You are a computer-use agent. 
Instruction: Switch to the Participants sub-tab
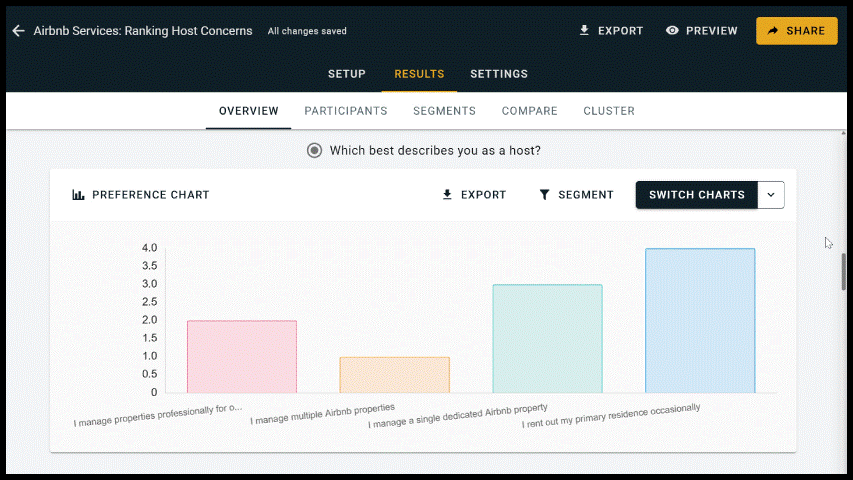346,111
